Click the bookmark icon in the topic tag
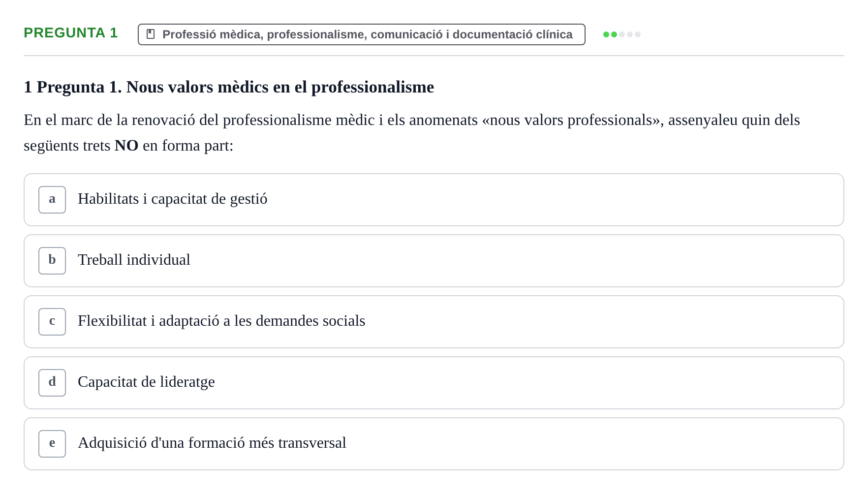 [151, 34]
